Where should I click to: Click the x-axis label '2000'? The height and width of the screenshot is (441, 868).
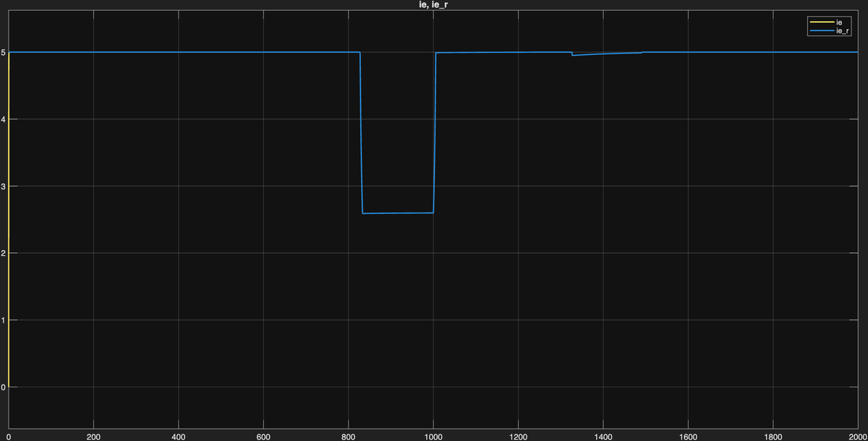pos(857,436)
